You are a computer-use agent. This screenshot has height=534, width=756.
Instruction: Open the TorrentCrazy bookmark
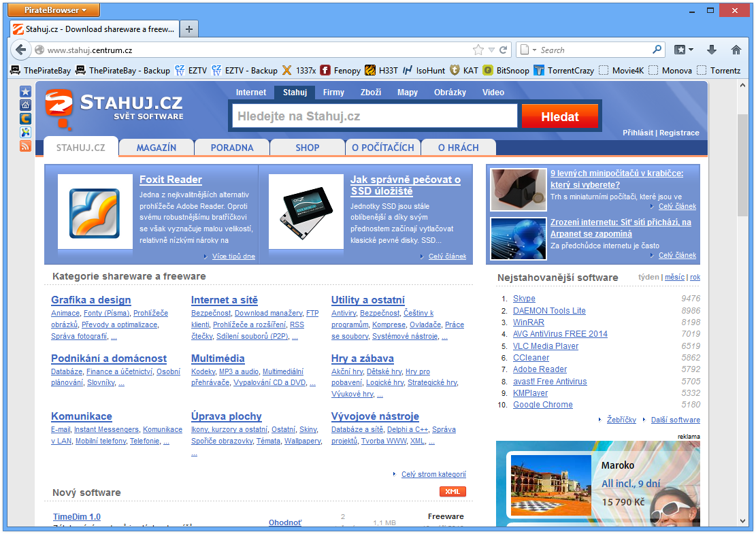564,70
